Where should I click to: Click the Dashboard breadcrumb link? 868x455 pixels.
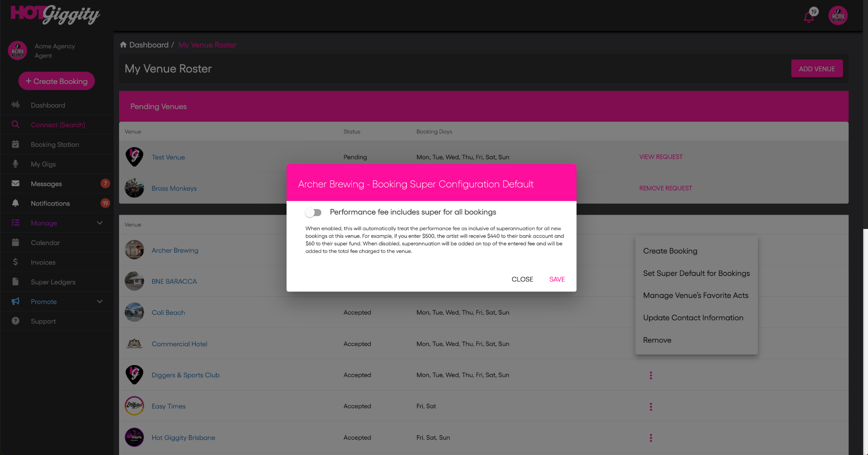coord(149,45)
